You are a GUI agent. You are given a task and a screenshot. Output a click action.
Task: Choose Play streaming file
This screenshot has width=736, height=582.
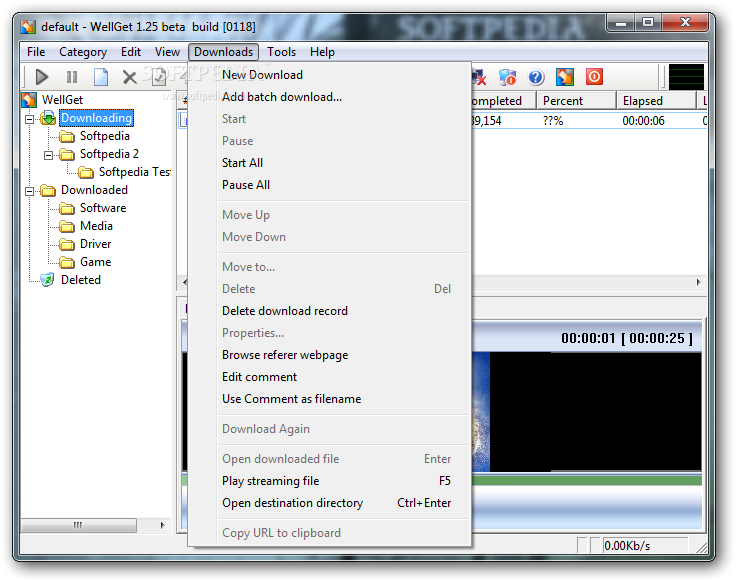[330, 481]
